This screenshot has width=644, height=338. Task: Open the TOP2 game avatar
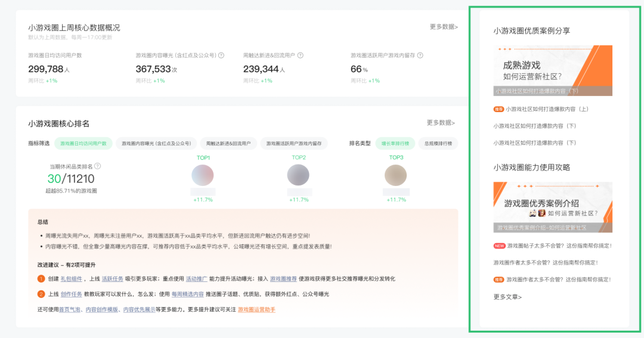[x=298, y=175]
